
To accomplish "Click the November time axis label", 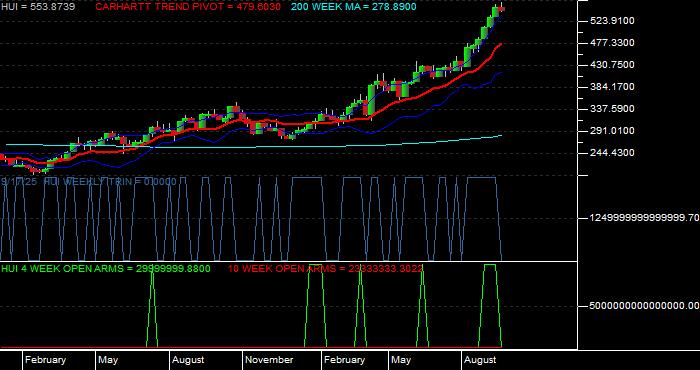I will pyautogui.click(x=269, y=360).
